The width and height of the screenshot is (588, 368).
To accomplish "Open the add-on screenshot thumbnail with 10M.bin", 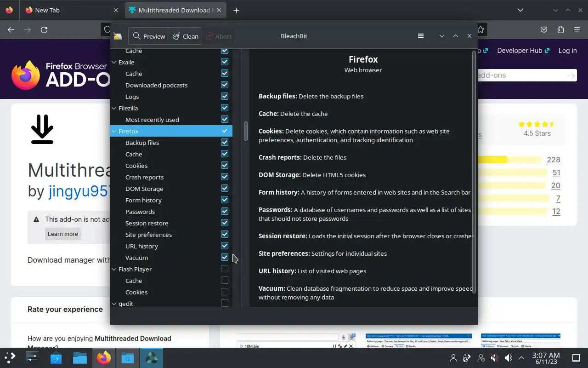I will coord(297,341).
